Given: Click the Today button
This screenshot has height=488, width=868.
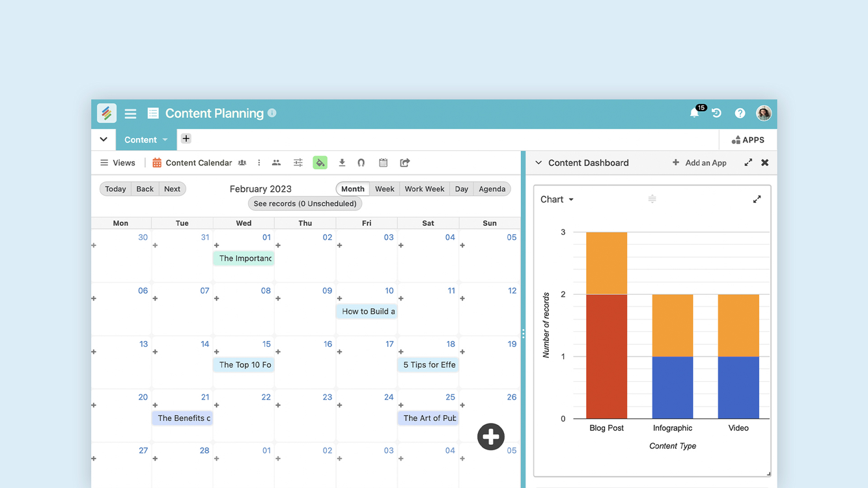Looking at the screenshot, I should [x=115, y=189].
